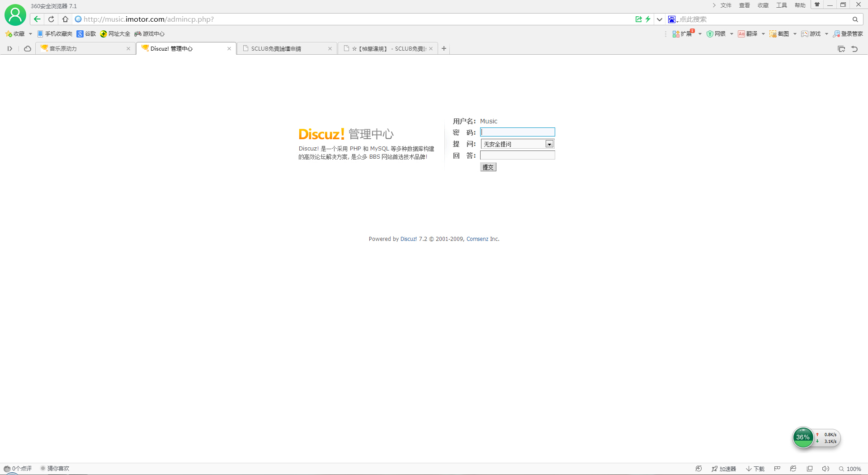Viewport: 868px width, 475px height.
Task: Click the cloud icon beside the tabs
Action: [28, 49]
